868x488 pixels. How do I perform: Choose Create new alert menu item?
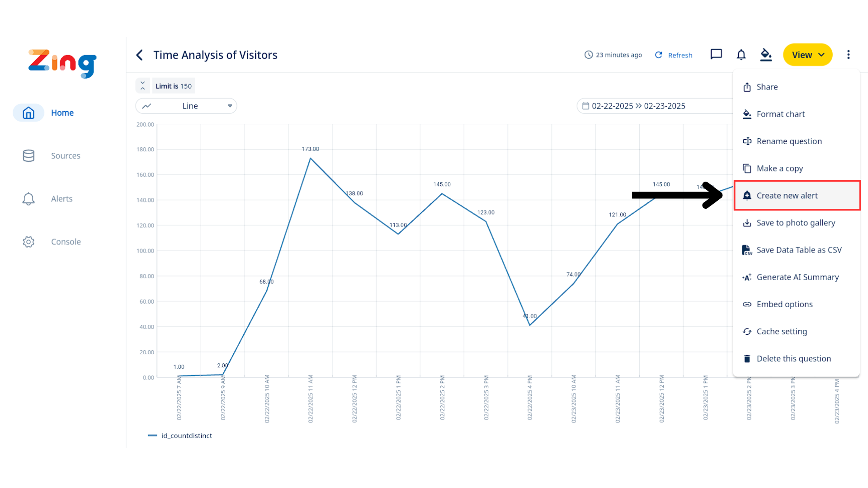(x=787, y=196)
